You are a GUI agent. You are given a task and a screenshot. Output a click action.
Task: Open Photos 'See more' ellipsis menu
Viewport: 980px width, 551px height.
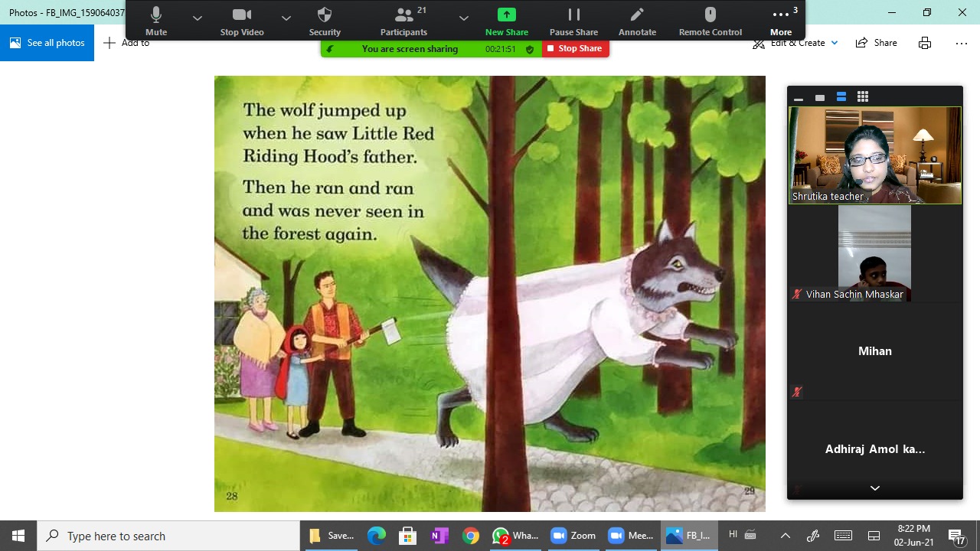click(962, 43)
